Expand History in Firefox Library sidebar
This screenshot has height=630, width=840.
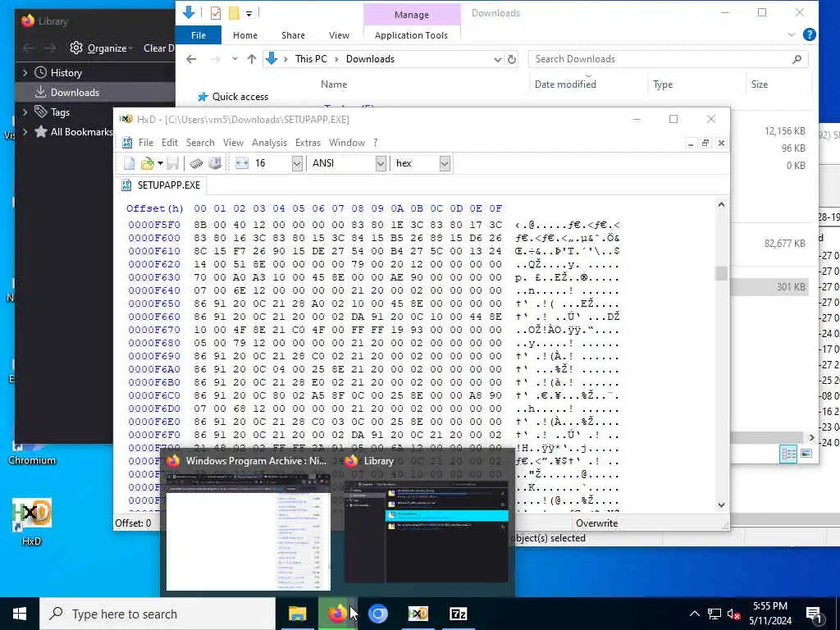25,72
